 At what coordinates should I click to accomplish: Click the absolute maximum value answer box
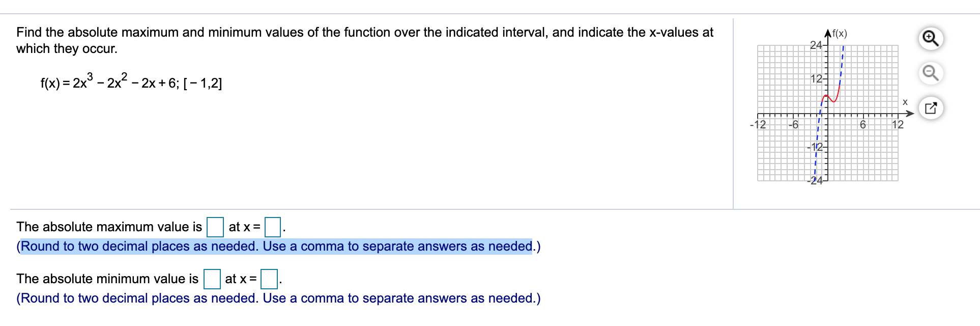pos(216,228)
